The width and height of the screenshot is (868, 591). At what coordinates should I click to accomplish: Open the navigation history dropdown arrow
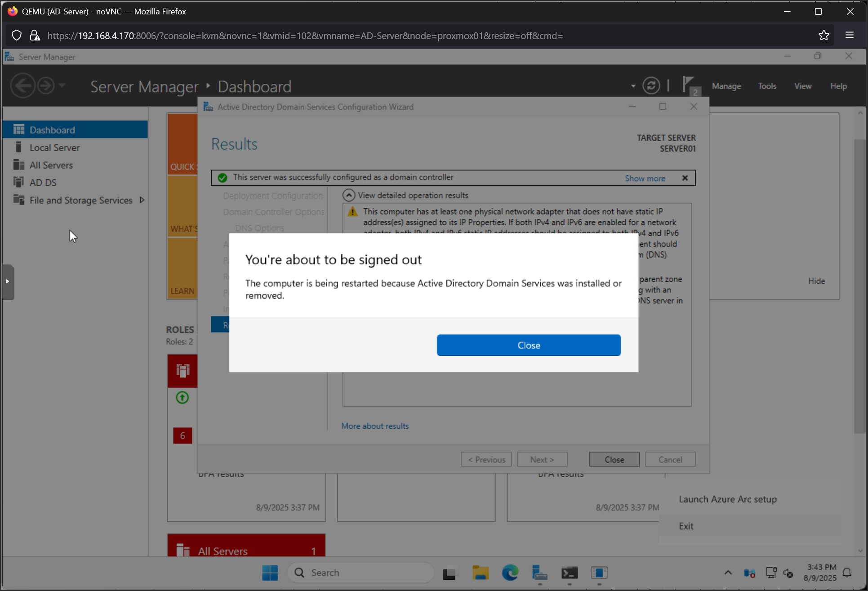click(62, 85)
